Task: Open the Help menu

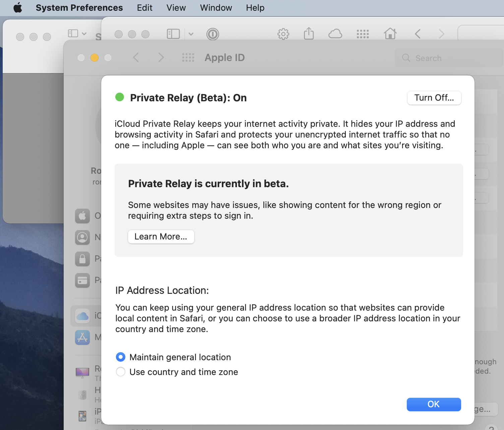Action: (x=255, y=8)
